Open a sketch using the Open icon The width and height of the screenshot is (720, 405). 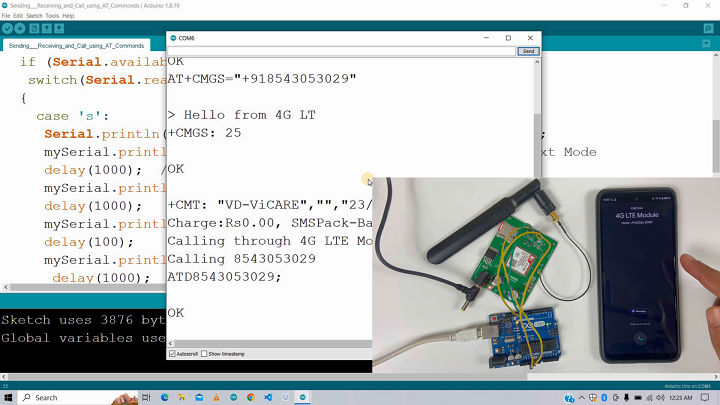[46, 28]
